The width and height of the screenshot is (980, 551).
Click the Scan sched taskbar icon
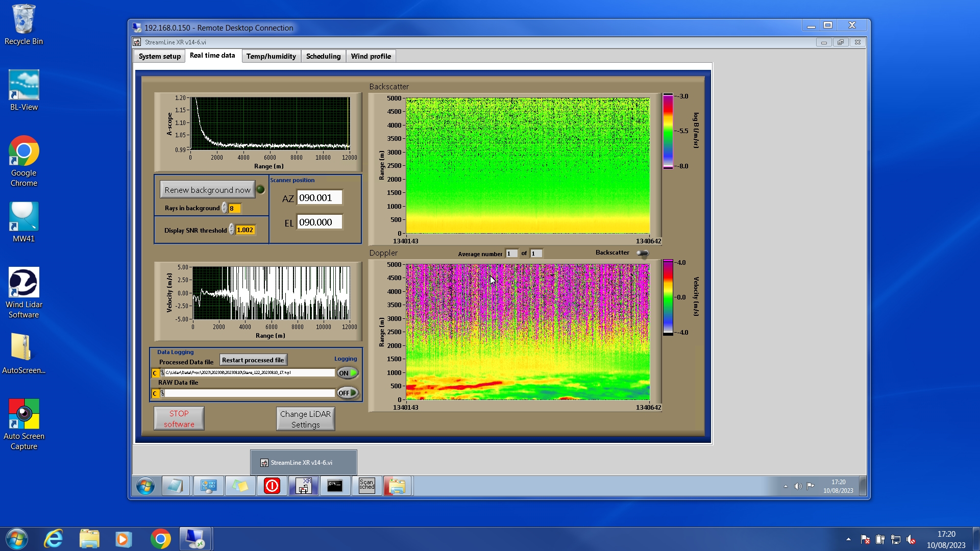click(366, 486)
